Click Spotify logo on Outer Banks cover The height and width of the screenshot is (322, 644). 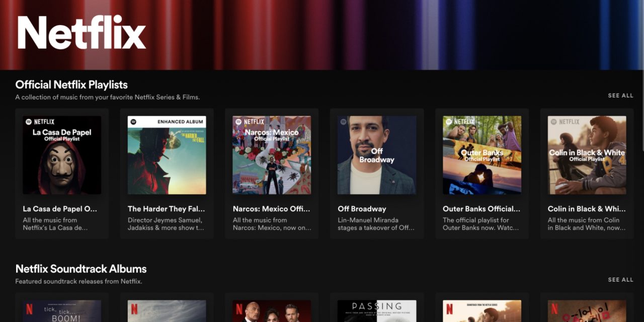point(449,122)
